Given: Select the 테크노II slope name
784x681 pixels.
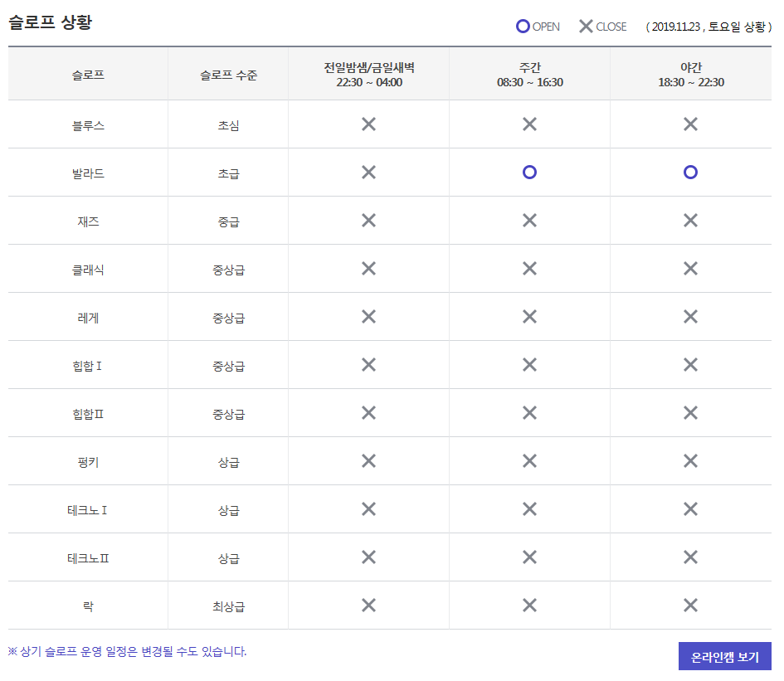Looking at the screenshot, I should [88, 558].
